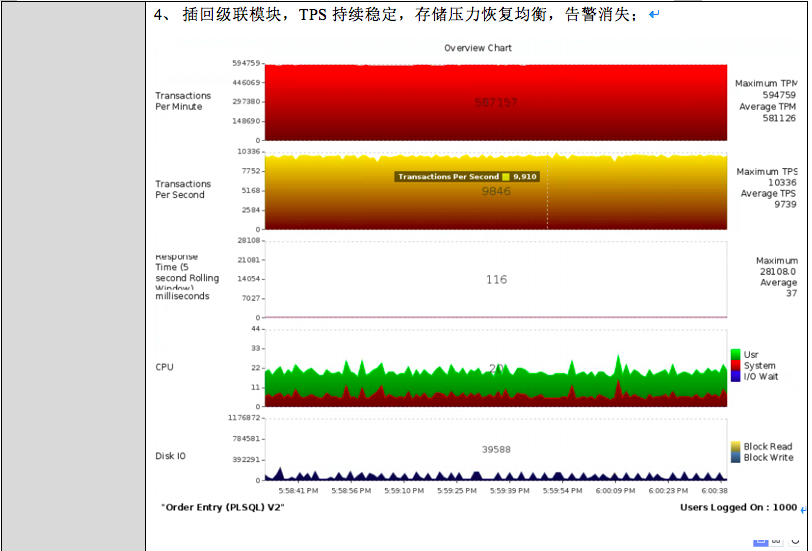Click the center value 9846 in TPS chart
This screenshot has width=812, height=551.
click(x=496, y=191)
